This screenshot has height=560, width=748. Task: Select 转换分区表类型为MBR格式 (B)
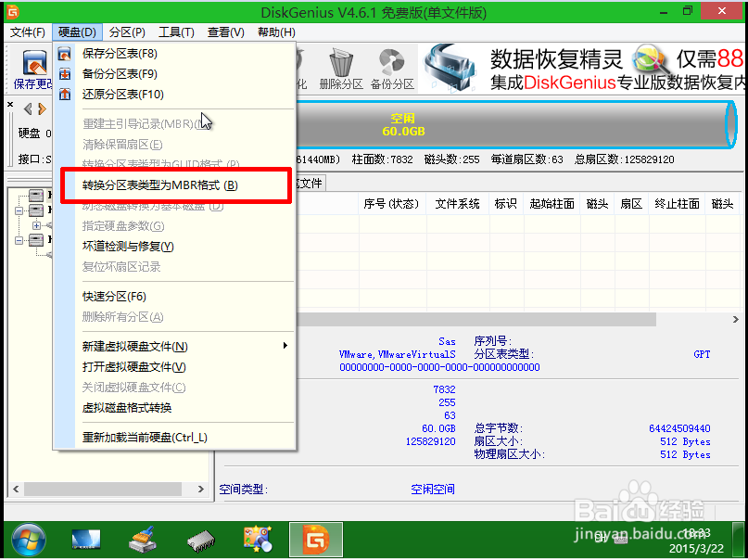coord(174,185)
